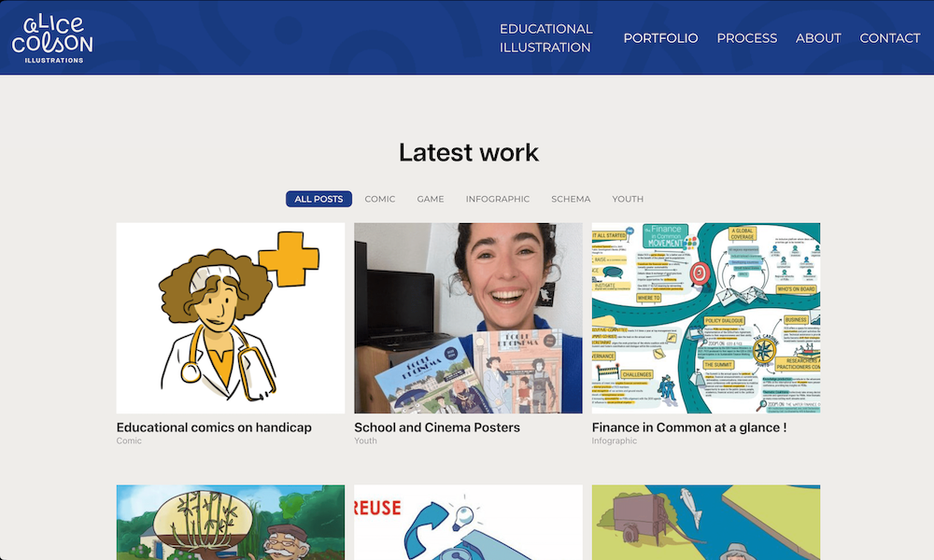The height and width of the screenshot is (560, 934).
Task: Select the All Posts filter
Action: 318,199
